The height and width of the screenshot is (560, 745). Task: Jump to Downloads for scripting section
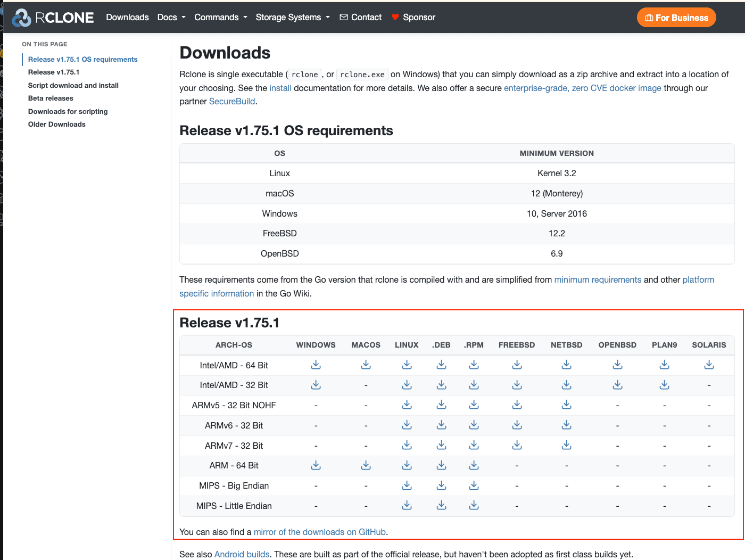click(68, 111)
